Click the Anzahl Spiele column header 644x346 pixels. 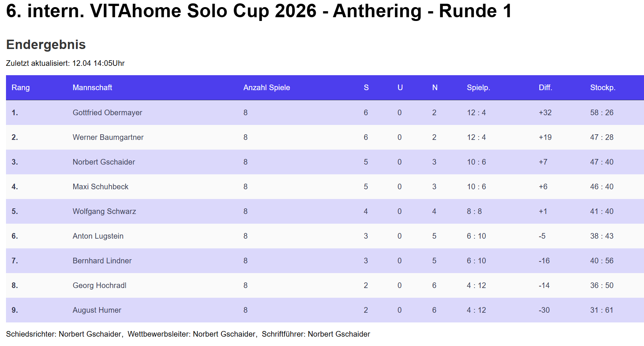coord(267,88)
